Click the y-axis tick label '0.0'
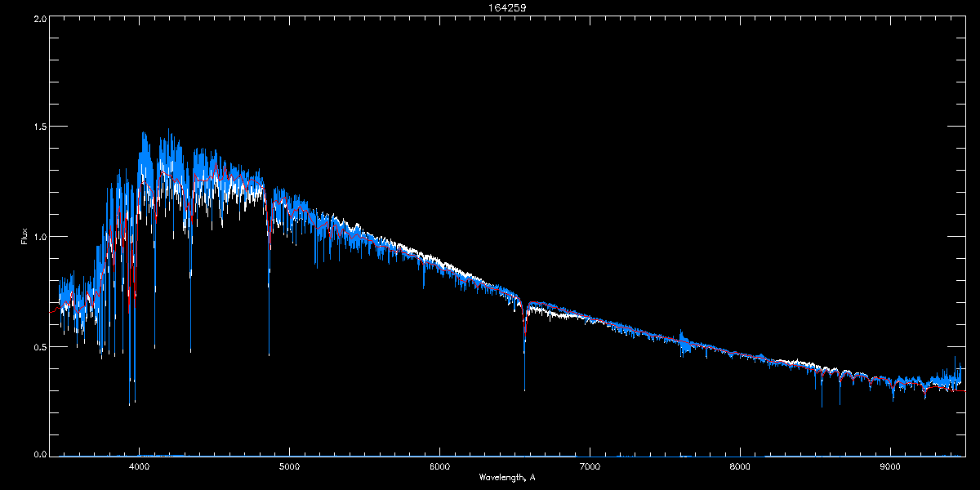 click(x=40, y=453)
